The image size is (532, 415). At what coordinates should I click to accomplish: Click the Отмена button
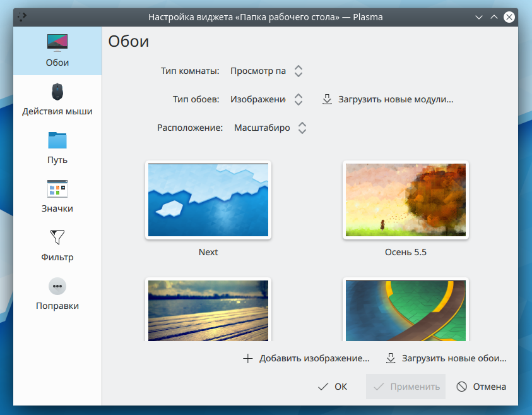pyautogui.click(x=481, y=387)
